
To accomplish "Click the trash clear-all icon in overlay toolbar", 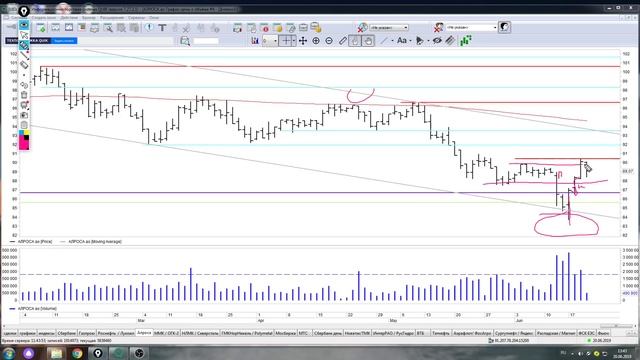I will pos(24,95).
